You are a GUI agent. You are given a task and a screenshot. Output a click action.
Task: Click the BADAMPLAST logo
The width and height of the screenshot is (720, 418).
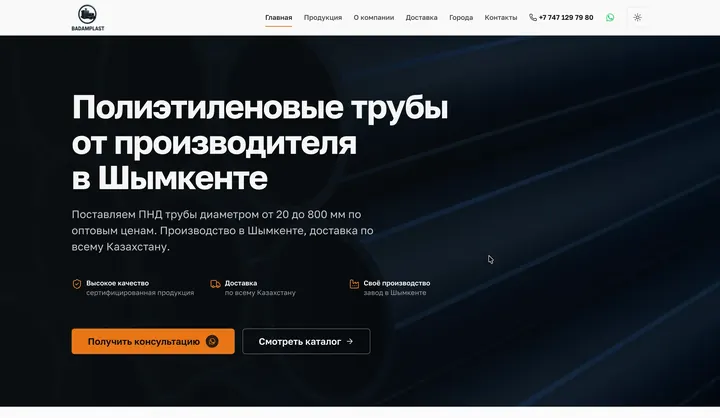point(88,18)
